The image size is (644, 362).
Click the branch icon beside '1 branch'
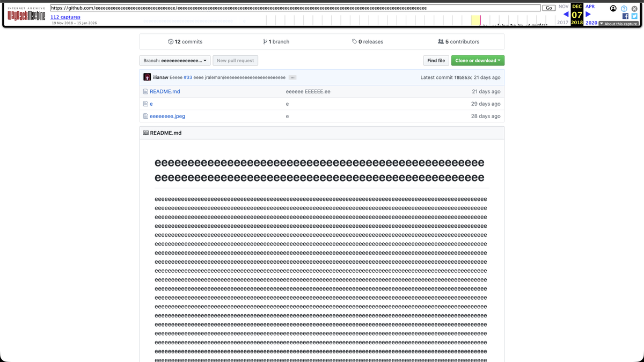265,41
